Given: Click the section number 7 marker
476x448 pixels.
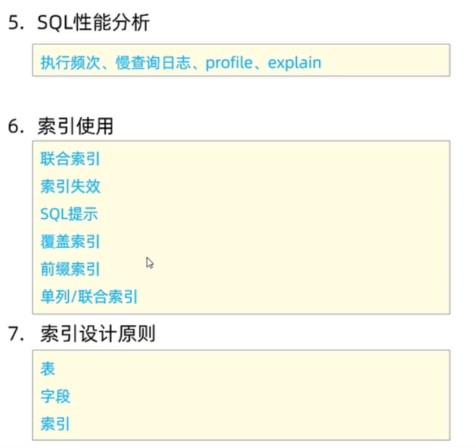Looking at the screenshot, I should point(14,335).
